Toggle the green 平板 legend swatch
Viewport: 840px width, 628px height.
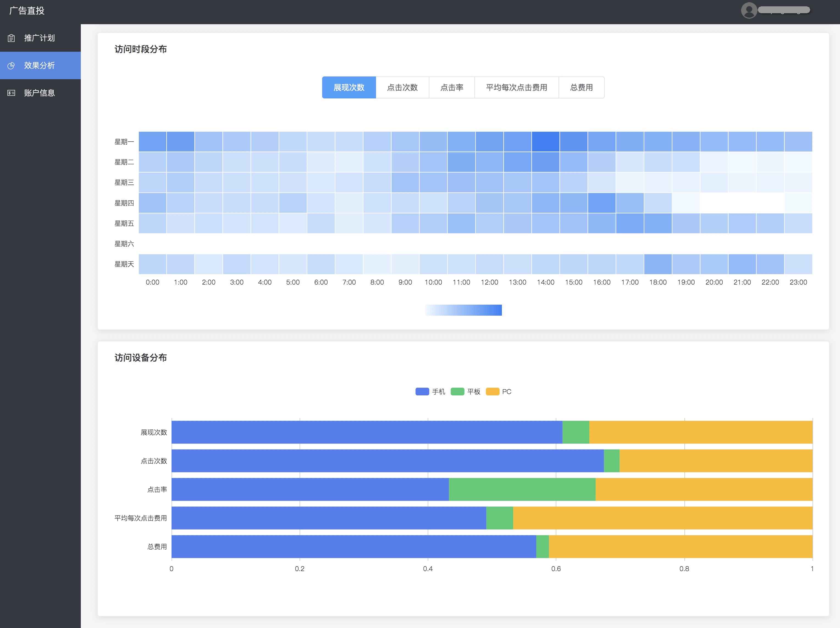457,391
